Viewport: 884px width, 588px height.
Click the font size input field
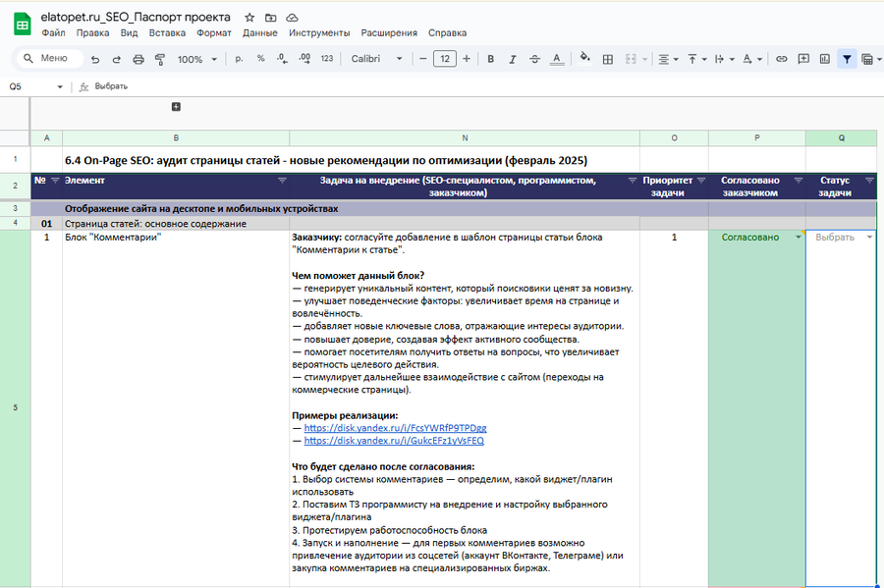point(444,59)
